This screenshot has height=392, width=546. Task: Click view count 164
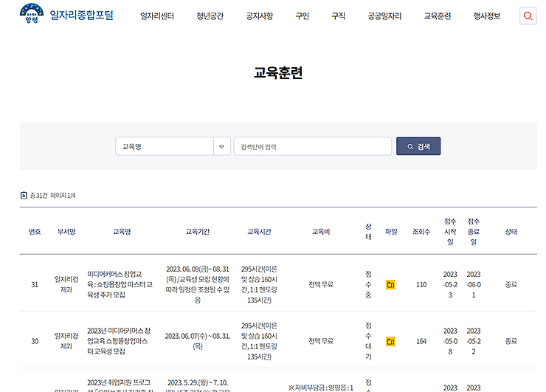point(421,342)
